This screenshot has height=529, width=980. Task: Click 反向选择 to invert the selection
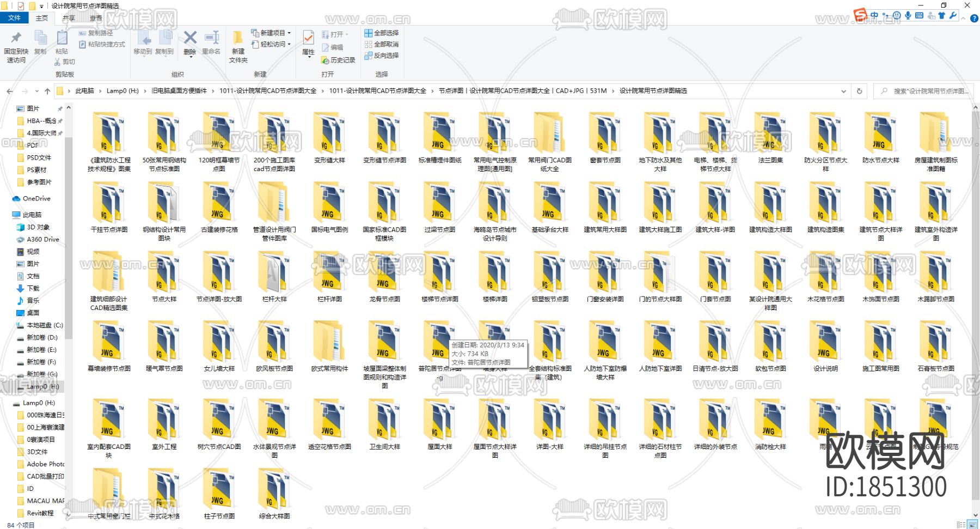(x=382, y=55)
